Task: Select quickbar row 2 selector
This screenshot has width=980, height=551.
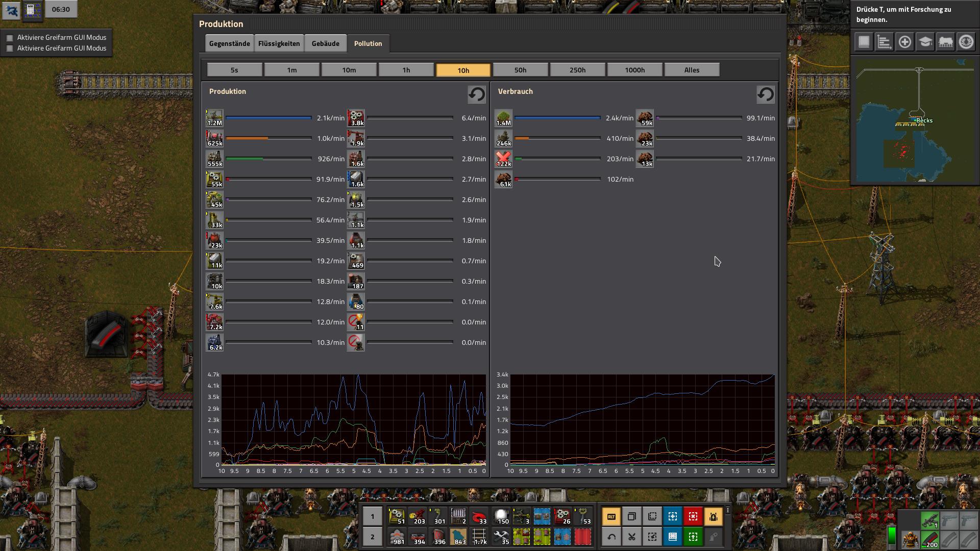Action: click(x=372, y=537)
